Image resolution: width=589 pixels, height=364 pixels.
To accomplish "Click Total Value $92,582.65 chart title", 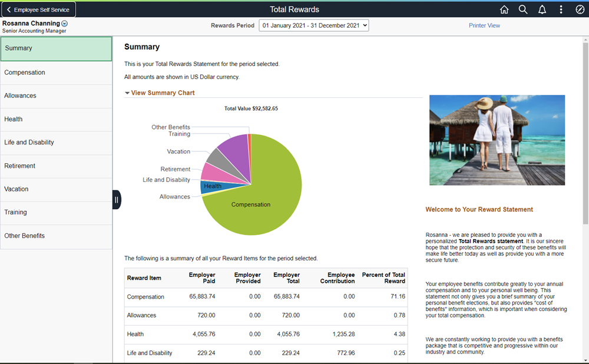I will pos(251,108).
